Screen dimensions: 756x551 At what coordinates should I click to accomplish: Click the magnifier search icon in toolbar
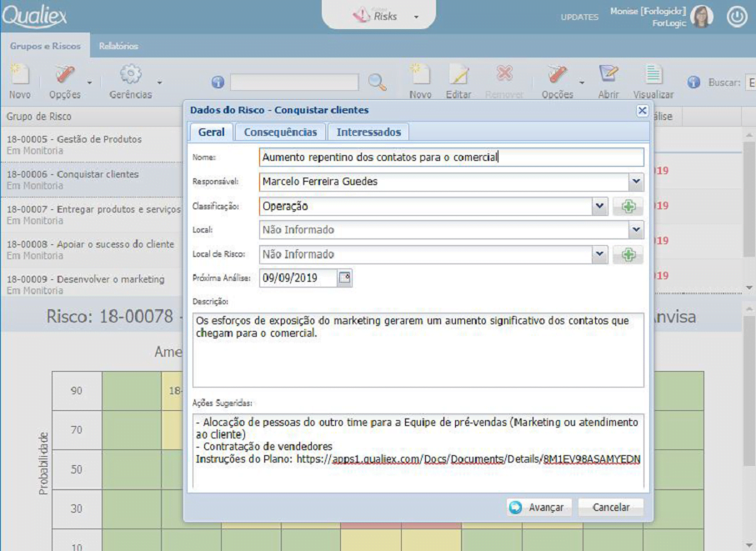click(x=378, y=82)
